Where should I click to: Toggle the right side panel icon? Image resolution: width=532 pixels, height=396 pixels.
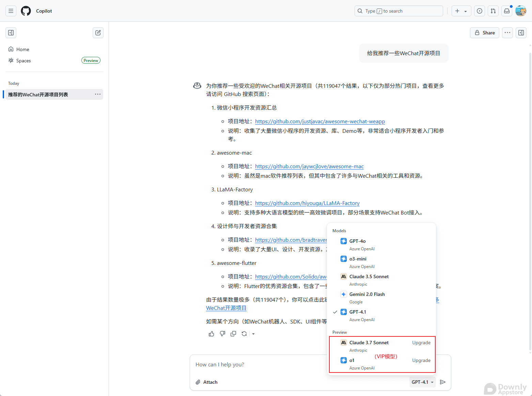[x=521, y=33]
